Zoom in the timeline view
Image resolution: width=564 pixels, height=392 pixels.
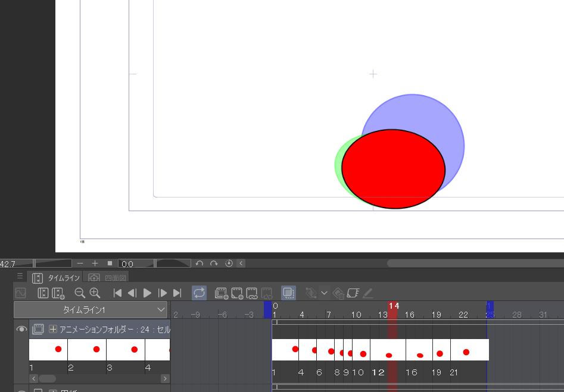click(x=95, y=293)
